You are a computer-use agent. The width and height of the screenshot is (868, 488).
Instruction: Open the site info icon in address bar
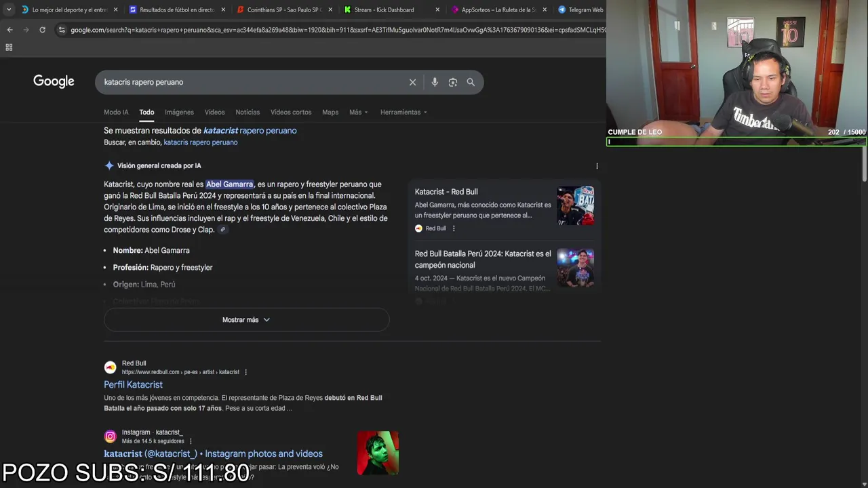tap(62, 30)
